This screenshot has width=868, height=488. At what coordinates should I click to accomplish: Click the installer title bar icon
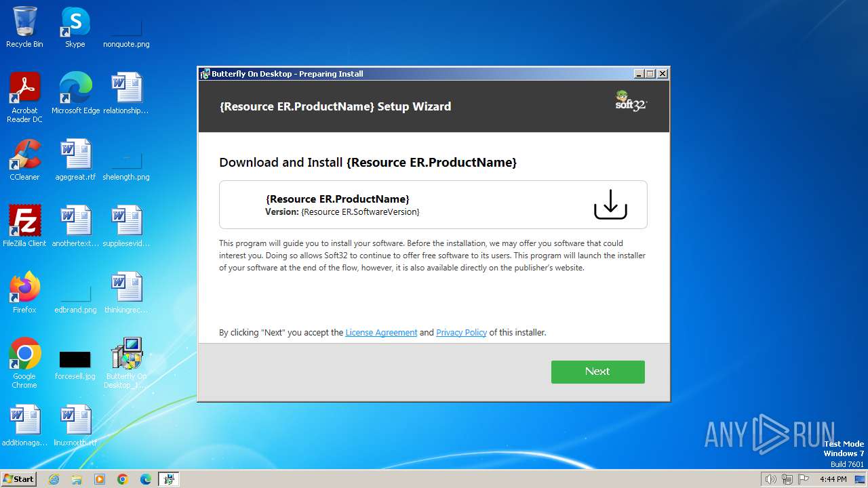click(205, 74)
